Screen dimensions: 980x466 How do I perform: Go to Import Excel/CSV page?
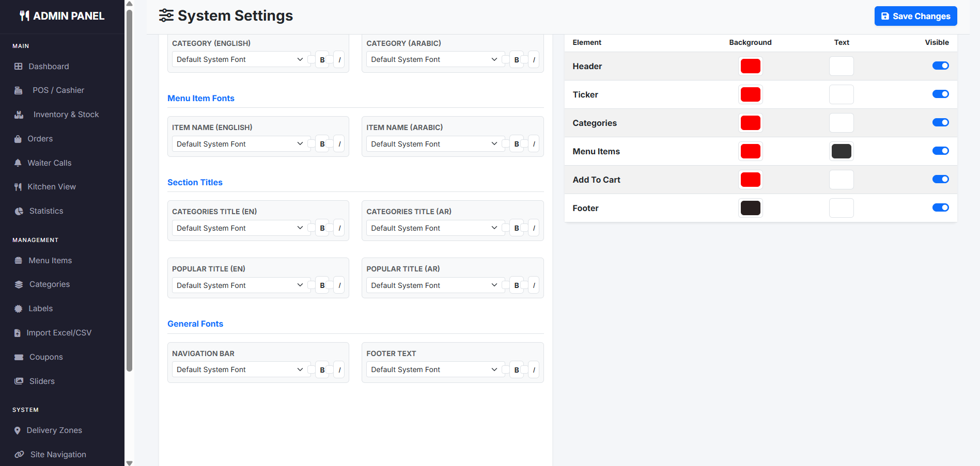click(59, 333)
